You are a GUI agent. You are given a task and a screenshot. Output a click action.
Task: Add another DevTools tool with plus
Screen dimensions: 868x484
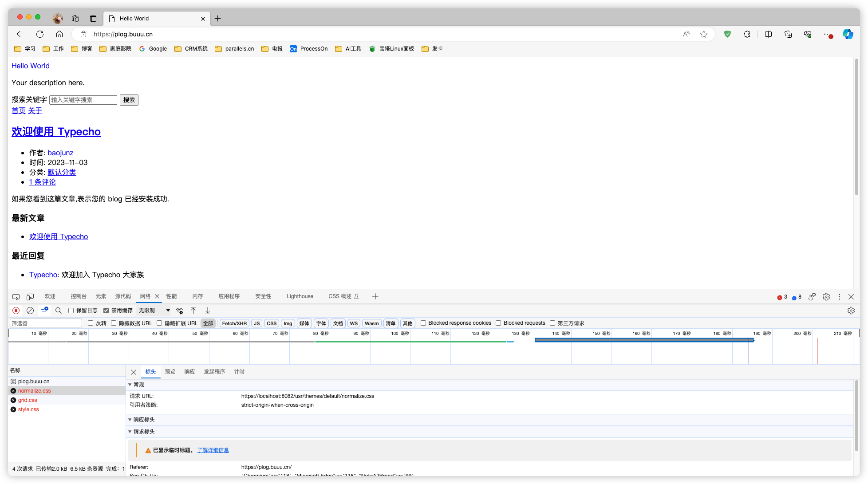pos(375,296)
